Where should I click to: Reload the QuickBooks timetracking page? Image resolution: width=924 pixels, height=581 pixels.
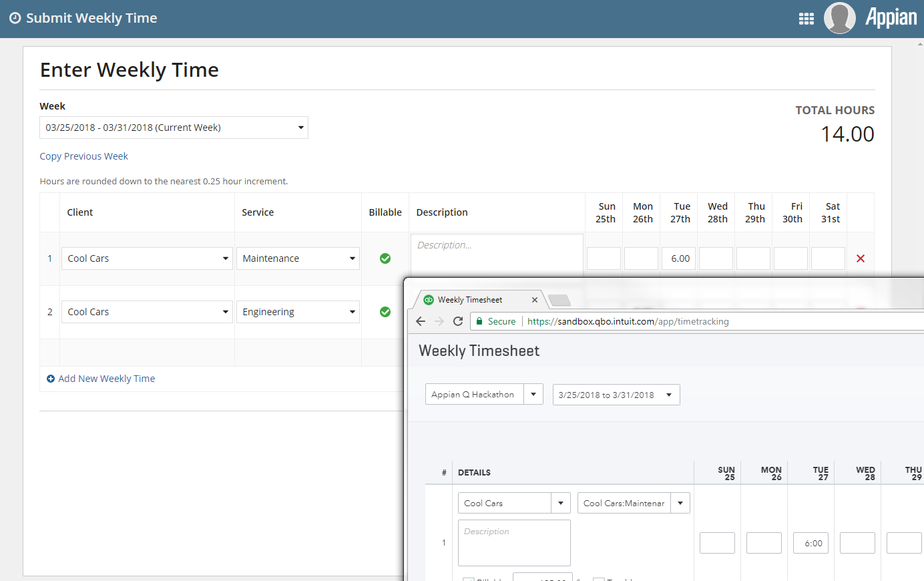tap(458, 321)
